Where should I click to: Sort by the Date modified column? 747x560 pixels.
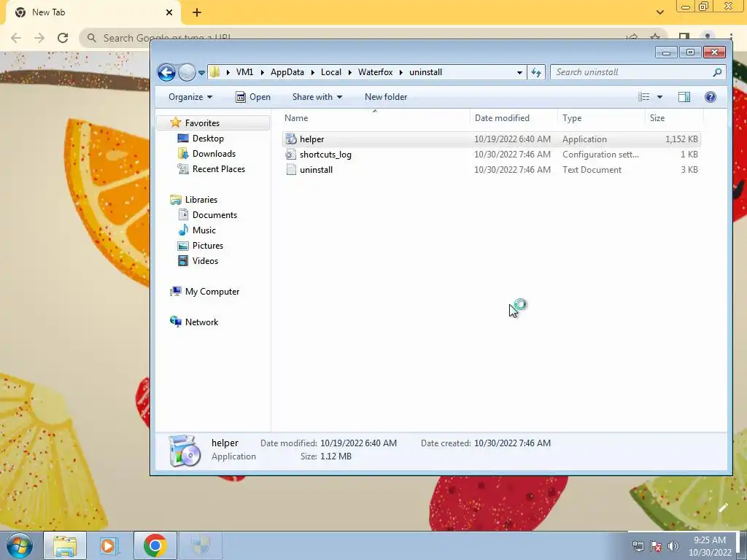click(514, 118)
